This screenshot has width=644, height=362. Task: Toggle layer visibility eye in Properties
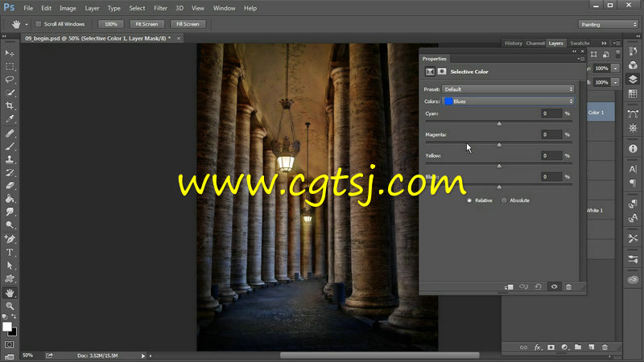tap(554, 286)
